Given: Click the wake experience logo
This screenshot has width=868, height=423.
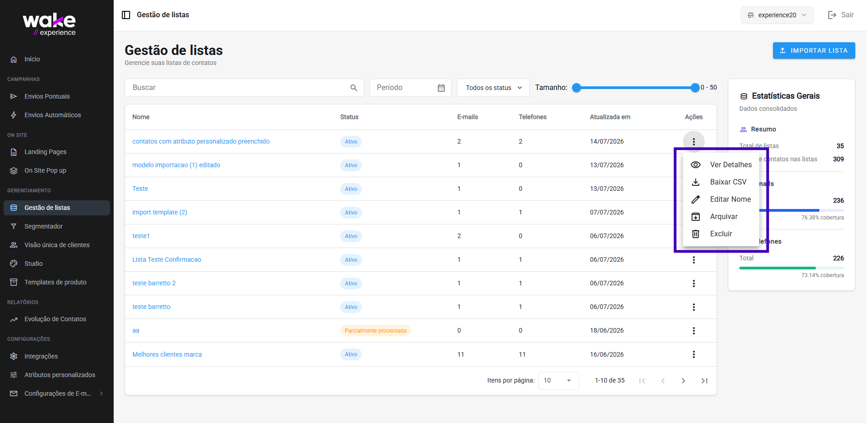Looking at the screenshot, I should click(x=50, y=25).
